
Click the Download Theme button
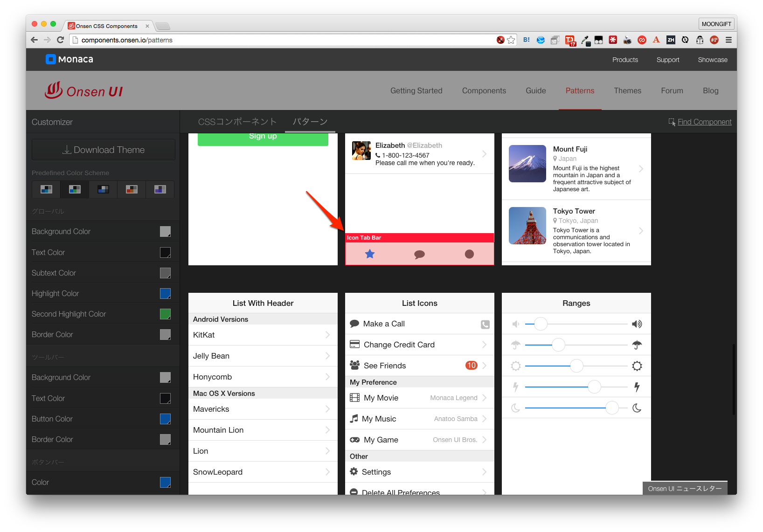(104, 150)
